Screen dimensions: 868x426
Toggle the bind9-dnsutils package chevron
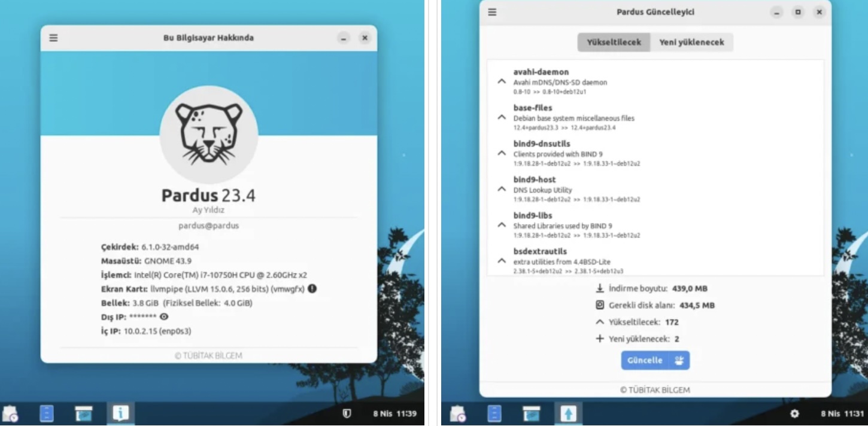tap(502, 153)
